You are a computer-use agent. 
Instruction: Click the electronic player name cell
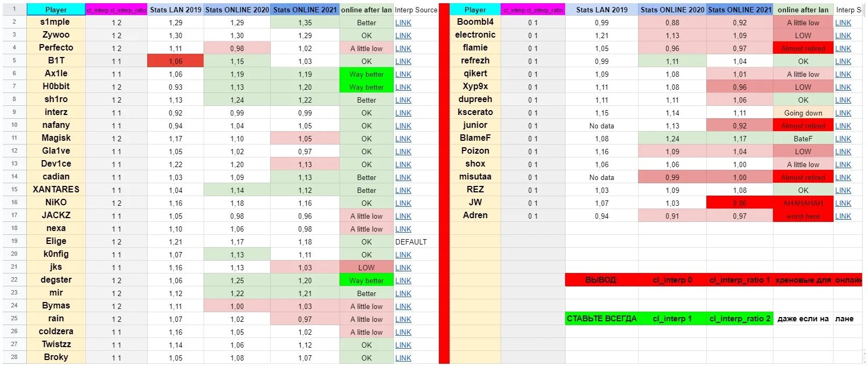(475, 35)
